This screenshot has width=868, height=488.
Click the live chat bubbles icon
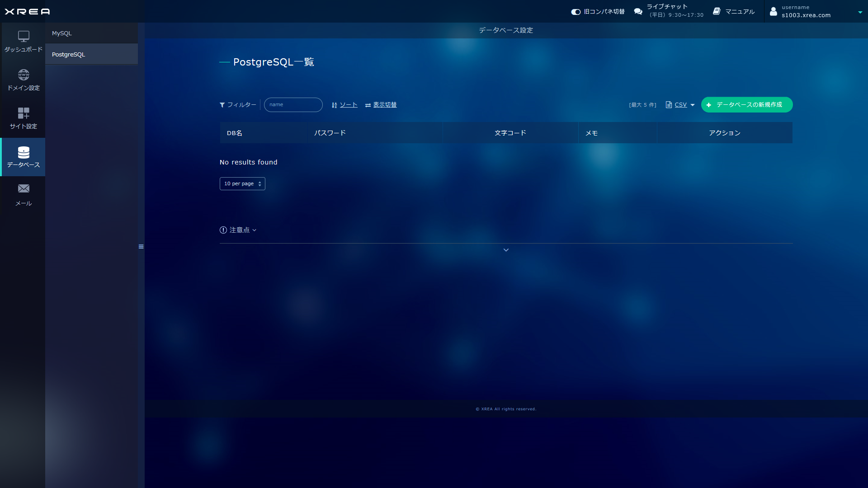638,11
